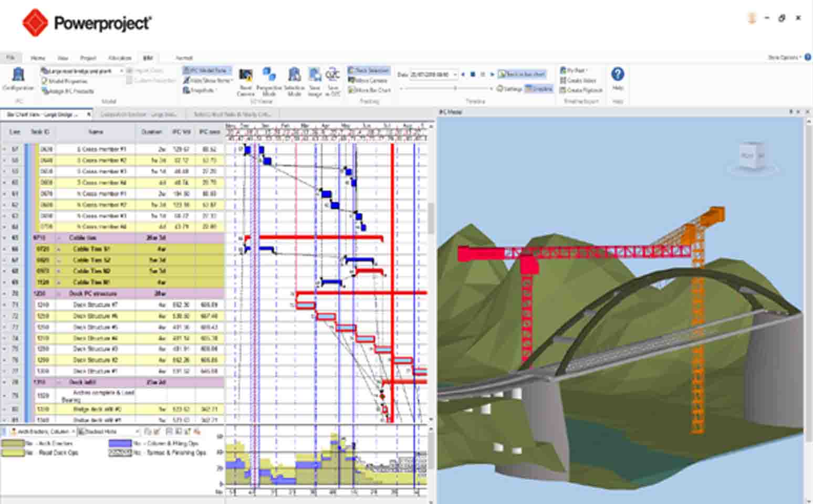Close the Bar Chart View tab
This screenshot has height=504, width=813.
[x=89, y=114]
